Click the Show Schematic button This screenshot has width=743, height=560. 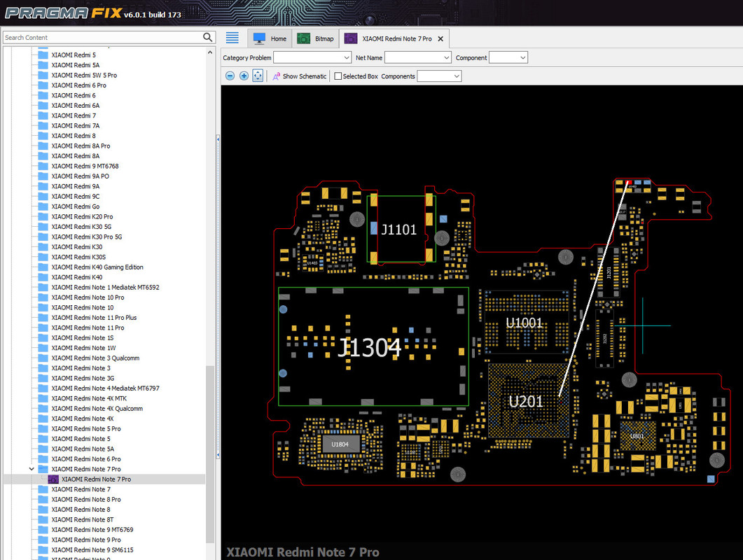coord(300,76)
